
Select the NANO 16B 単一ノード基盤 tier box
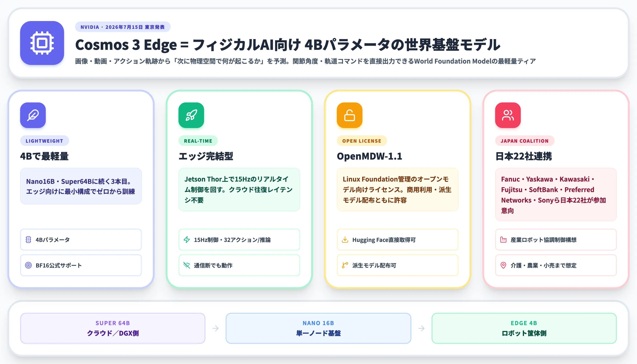(318, 328)
